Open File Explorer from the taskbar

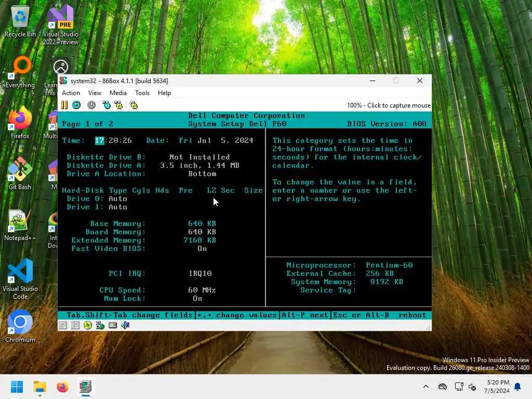click(x=39, y=387)
